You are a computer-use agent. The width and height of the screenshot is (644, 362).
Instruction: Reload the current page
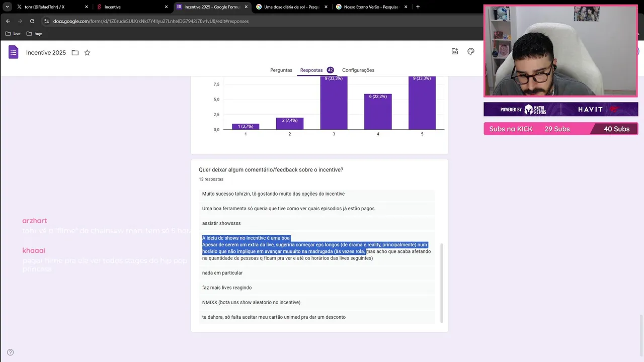coord(32,21)
